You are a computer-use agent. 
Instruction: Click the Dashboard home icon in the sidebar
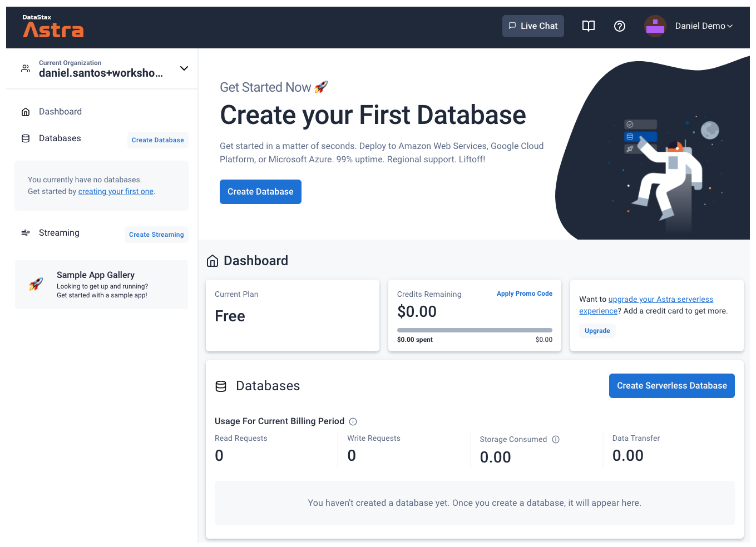[x=26, y=112]
